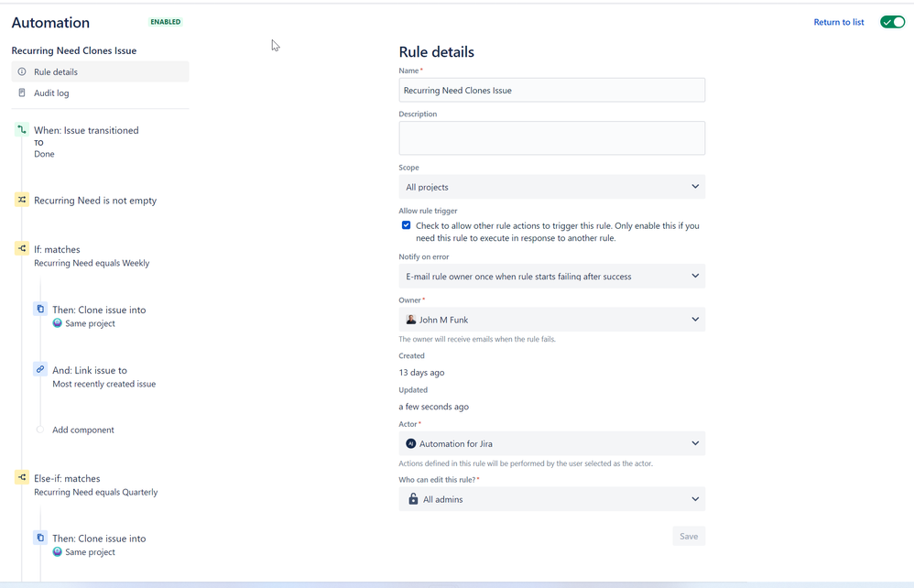The width and height of the screenshot is (914, 588).
Task: Disable the rule using the green toggle
Action: [892, 21]
